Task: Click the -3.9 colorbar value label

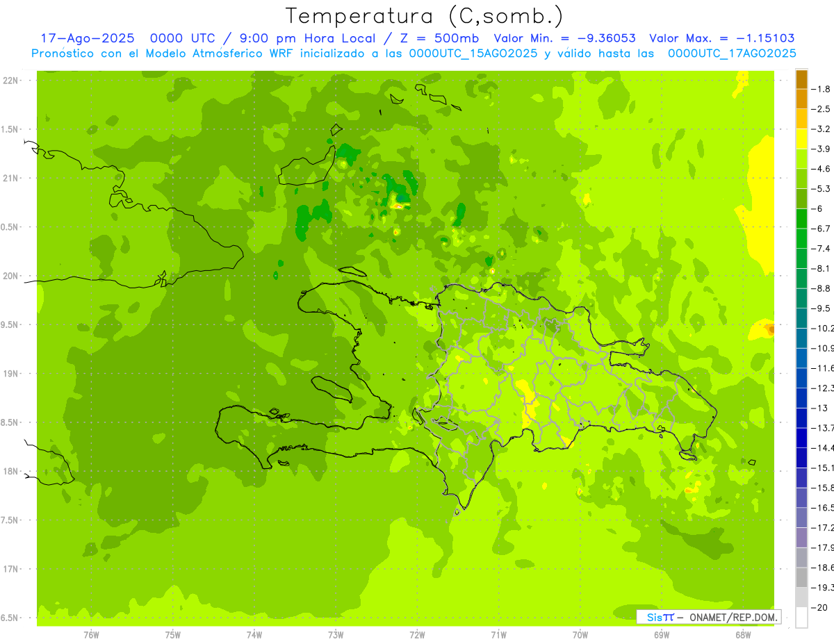Action: point(822,149)
